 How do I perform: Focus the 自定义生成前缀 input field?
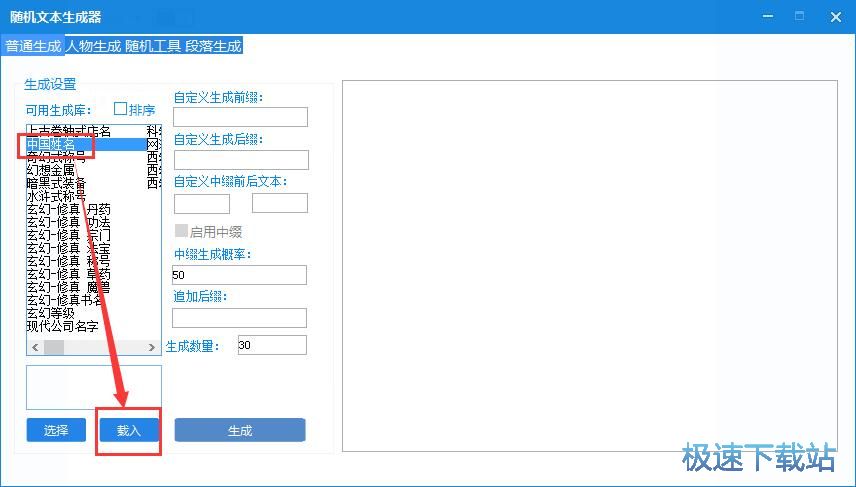click(240, 117)
